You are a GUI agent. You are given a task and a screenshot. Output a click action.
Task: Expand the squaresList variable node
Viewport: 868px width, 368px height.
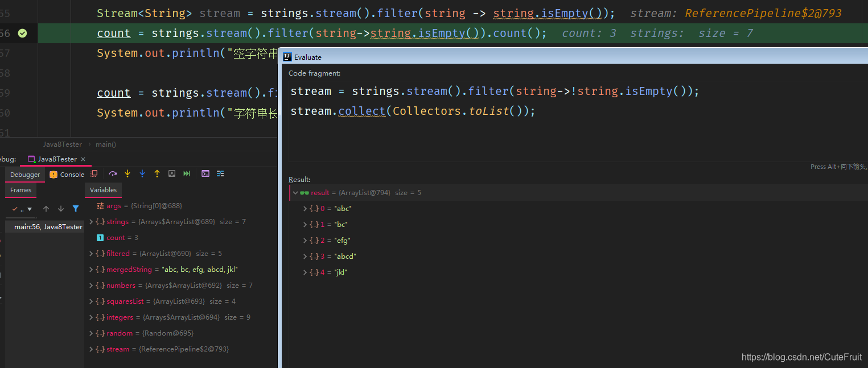click(x=92, y=301)
